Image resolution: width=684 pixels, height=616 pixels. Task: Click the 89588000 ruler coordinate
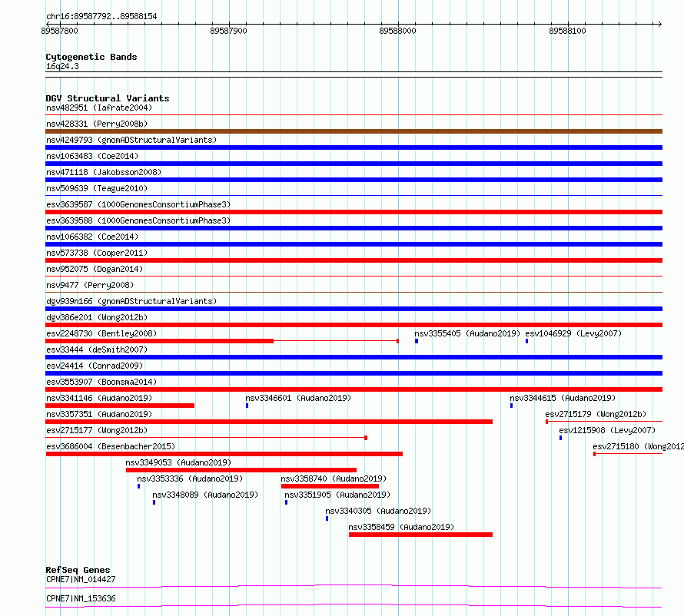397,31
